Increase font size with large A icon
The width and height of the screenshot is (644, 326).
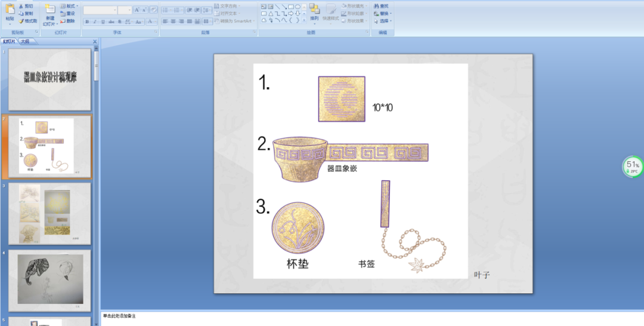(137, 10)
